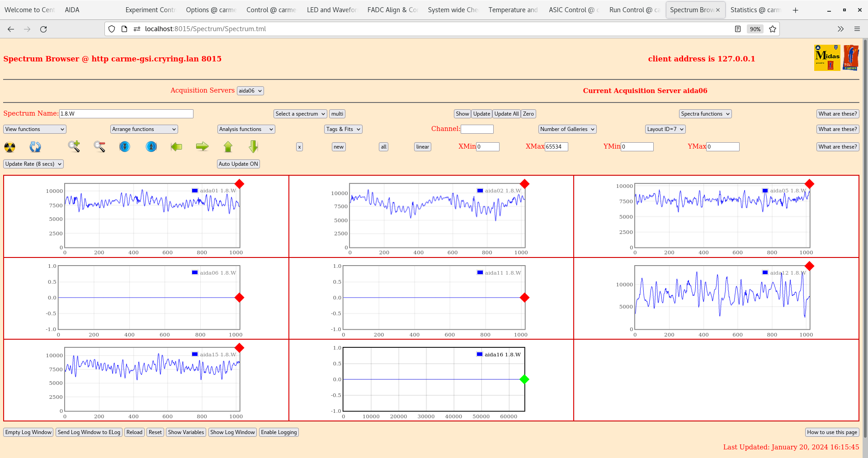
Task: Open the Analysis functions dropdown
Action: (x=246, y=129)
